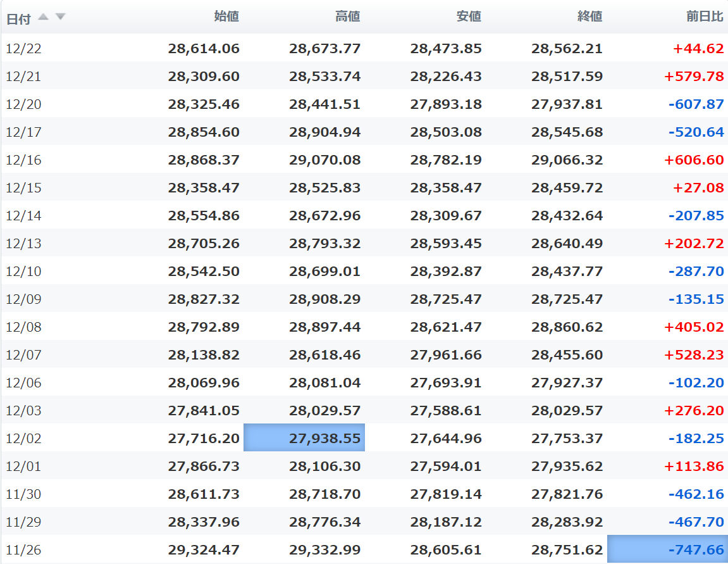
Task: Select low price 27,961.66
Action: pos(446,355)
